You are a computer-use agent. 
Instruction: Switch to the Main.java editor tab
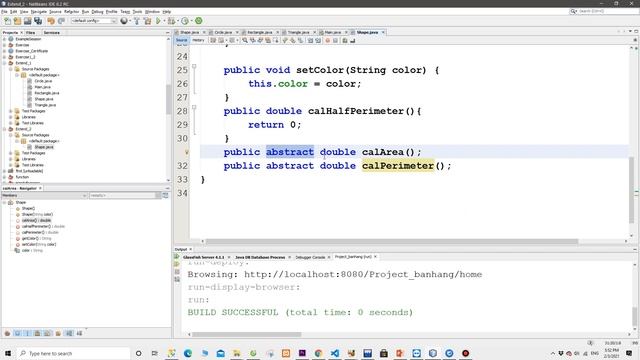click(x=333, y=32)
